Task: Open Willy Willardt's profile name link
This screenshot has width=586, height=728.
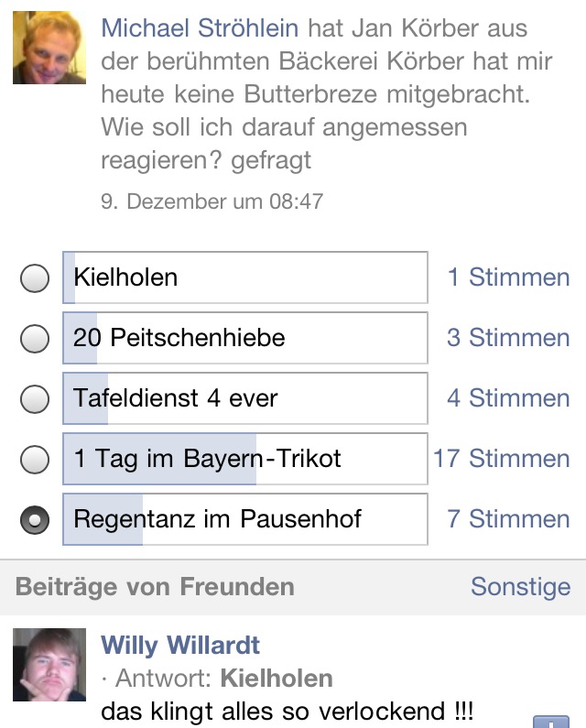Action: (x=180, y=645)
